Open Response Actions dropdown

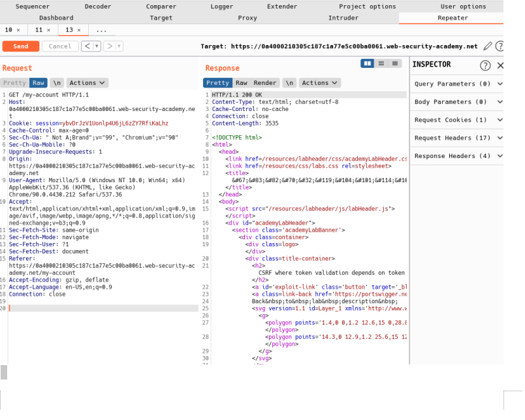coord(319,83)
